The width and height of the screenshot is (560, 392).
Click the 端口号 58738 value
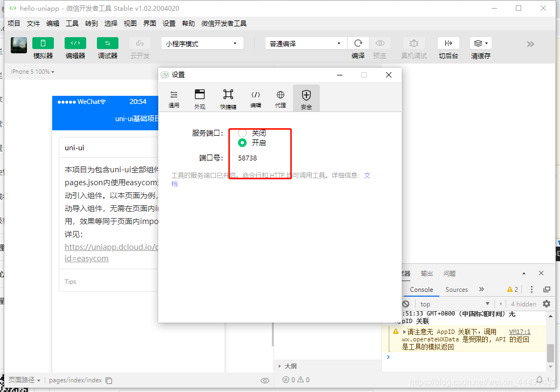[248, 158]
